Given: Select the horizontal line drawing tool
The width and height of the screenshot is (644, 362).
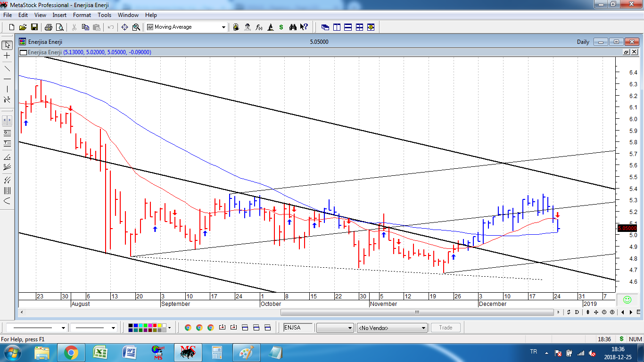Looking at the screenshot, I should point(7,79).
